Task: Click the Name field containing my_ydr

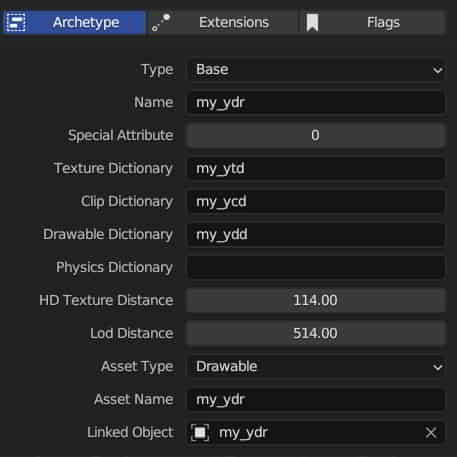Action: (316, 102)
